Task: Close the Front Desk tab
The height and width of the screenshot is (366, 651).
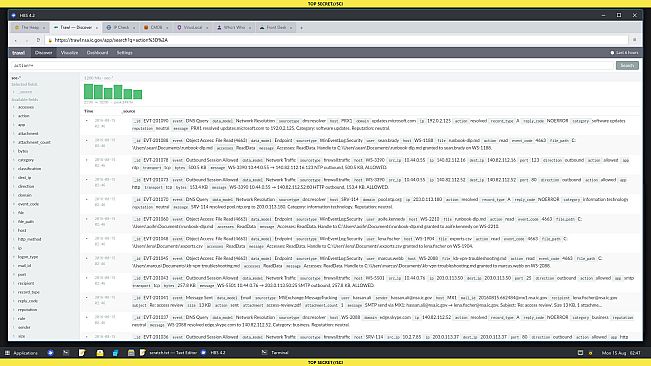Action: pos(291,28)
